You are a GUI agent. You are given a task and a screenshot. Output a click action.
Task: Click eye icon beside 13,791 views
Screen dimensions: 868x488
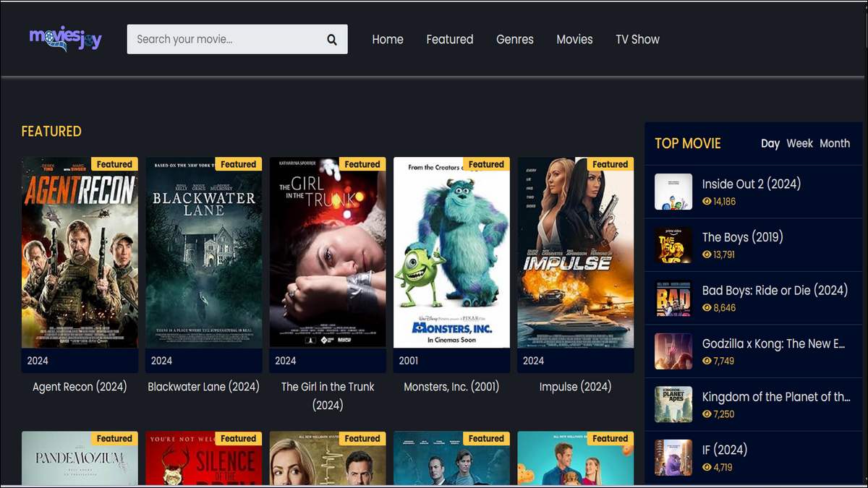pyautogui.click(x=707, y=255)
